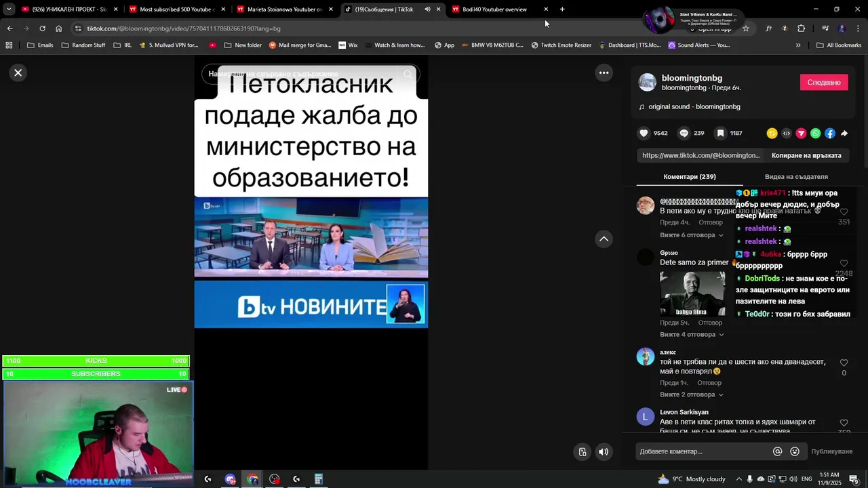
Task: Open a new browser tab with plus
Action: tap(562, 9)
